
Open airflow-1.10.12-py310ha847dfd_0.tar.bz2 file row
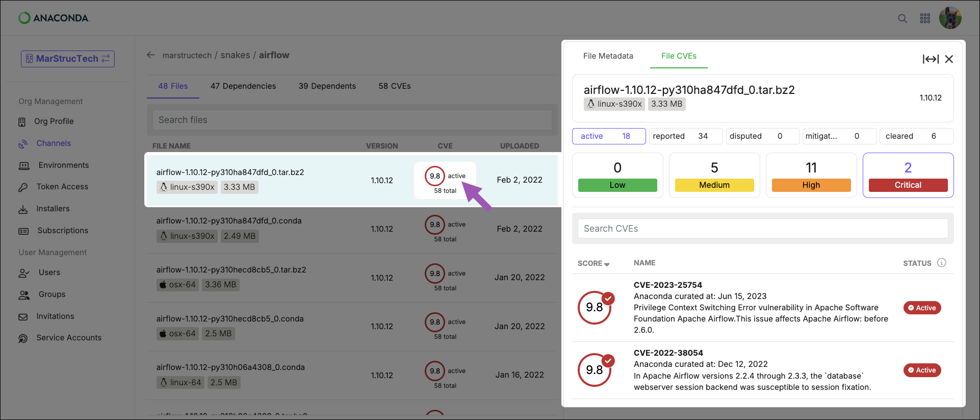tap(352, 180)
